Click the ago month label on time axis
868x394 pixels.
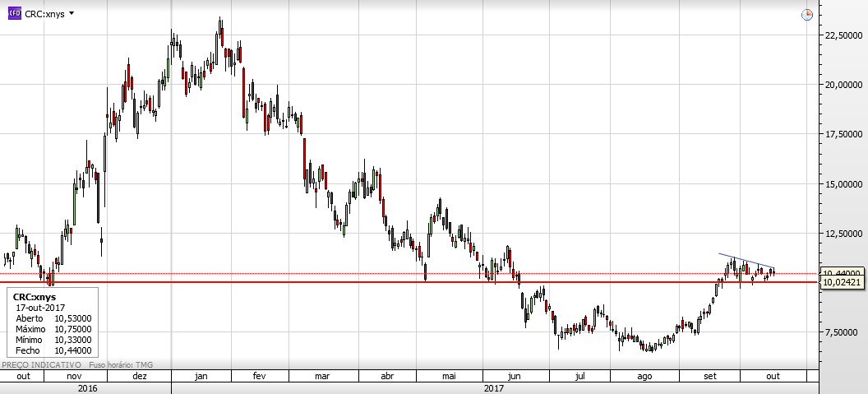[x=644, y=376]
